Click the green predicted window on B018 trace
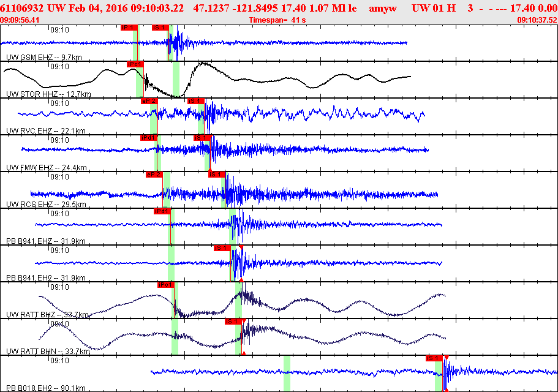This screenshot has width=558, height=392. (x=287, y=374)
